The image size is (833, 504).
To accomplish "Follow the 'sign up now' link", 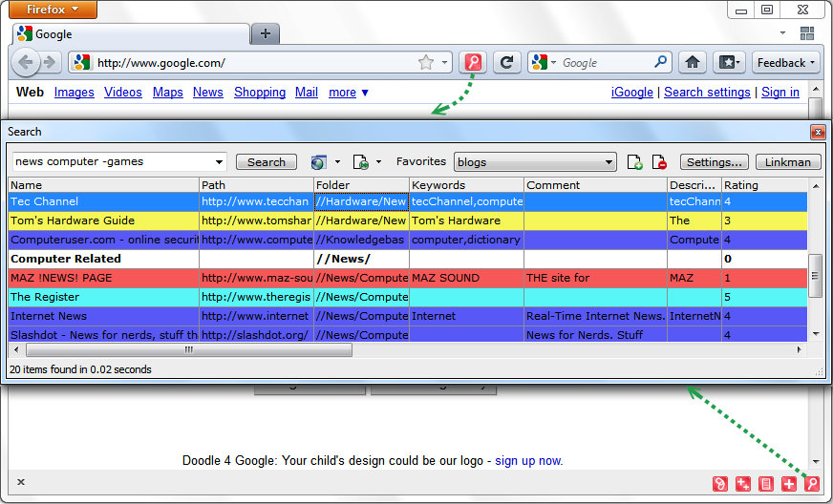I will [x=527, y=460].
